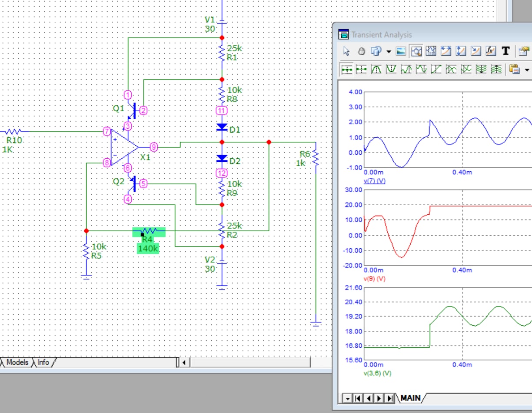Enable Cursor mode on the plot toolbar
532x413 pixels.
click(431, 51)
